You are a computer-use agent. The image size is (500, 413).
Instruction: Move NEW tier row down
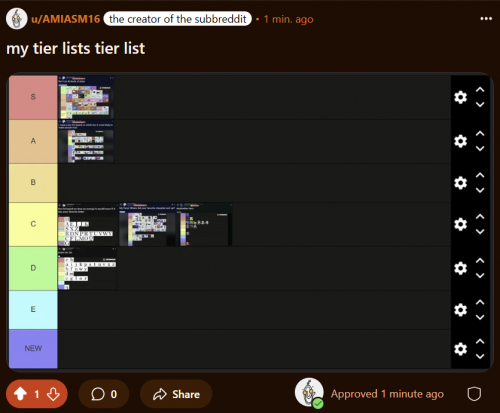click(480, 356)
